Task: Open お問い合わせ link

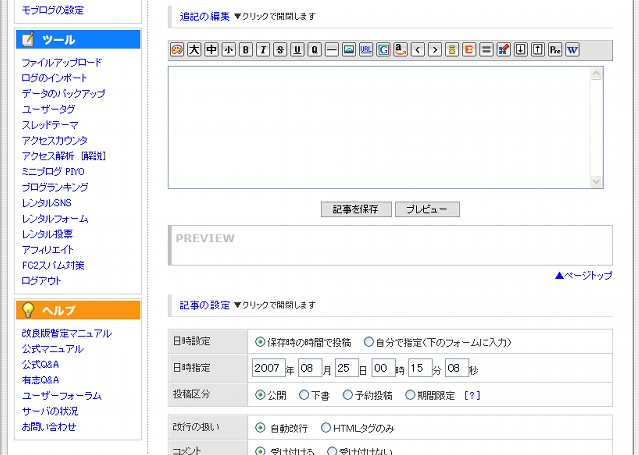Action: tap(49, 426)
